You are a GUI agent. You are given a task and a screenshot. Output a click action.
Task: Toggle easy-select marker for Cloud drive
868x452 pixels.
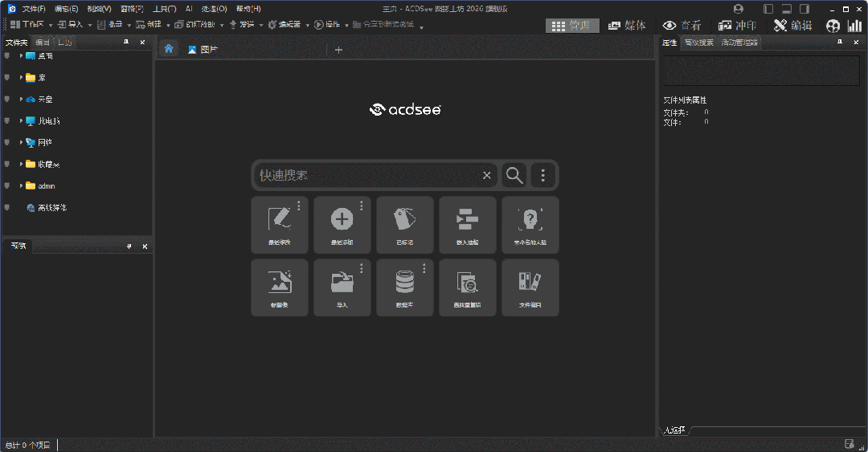coord(6,99)
